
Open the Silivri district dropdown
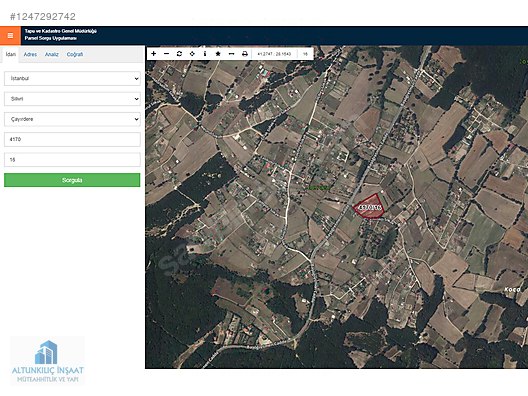[x=72, y=99]
